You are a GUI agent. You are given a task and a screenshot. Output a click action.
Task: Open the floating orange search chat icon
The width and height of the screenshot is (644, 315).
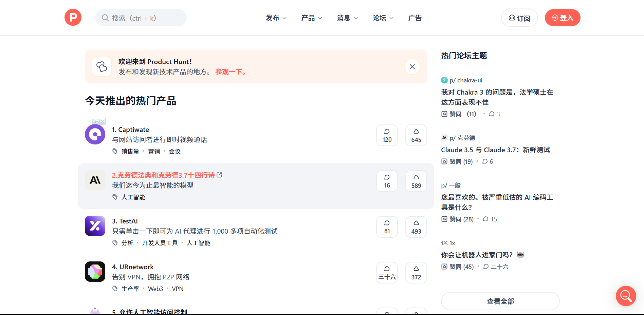[626, 296]
